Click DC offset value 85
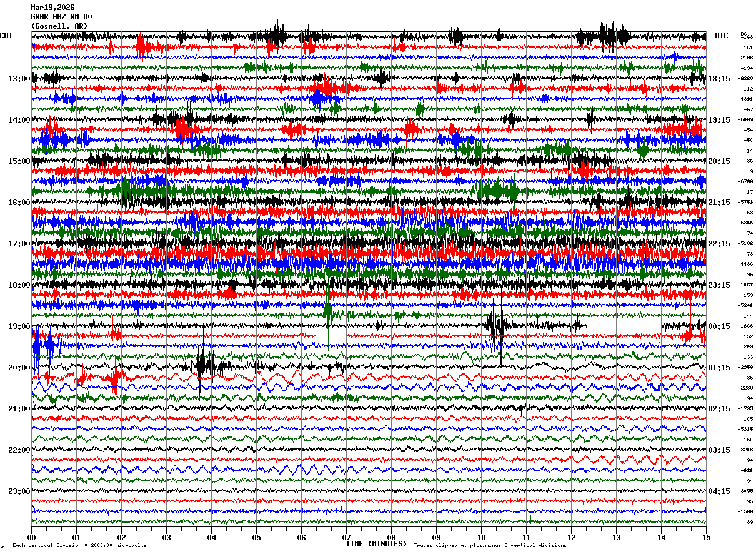The width and height of the screenshot is (756, 554). tap(750, 378)
